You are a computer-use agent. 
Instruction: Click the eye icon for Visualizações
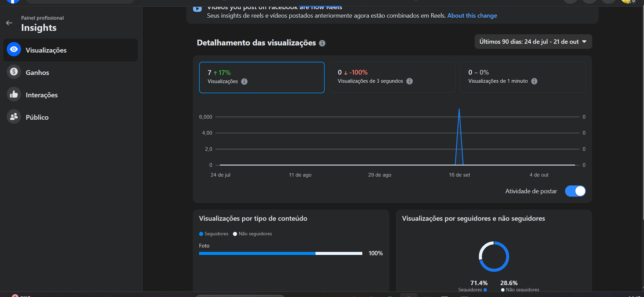pyautogui.click(x=14, y=50)
